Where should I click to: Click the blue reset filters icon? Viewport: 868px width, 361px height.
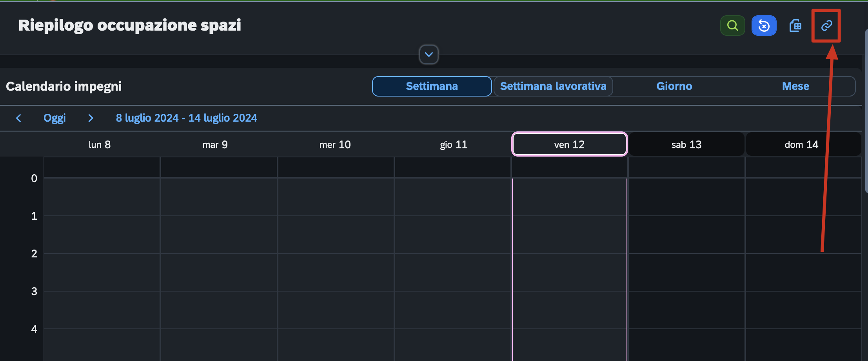(764, 26)
